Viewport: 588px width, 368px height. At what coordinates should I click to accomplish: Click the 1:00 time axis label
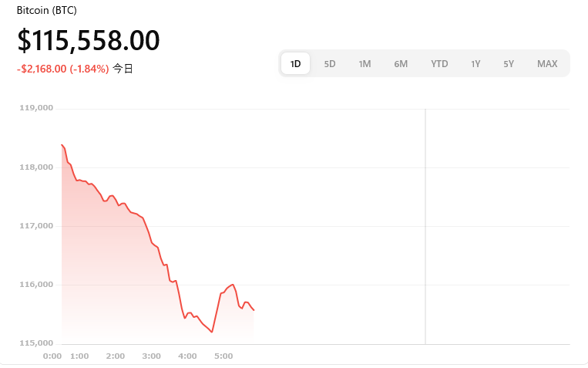tap(79, 356)
